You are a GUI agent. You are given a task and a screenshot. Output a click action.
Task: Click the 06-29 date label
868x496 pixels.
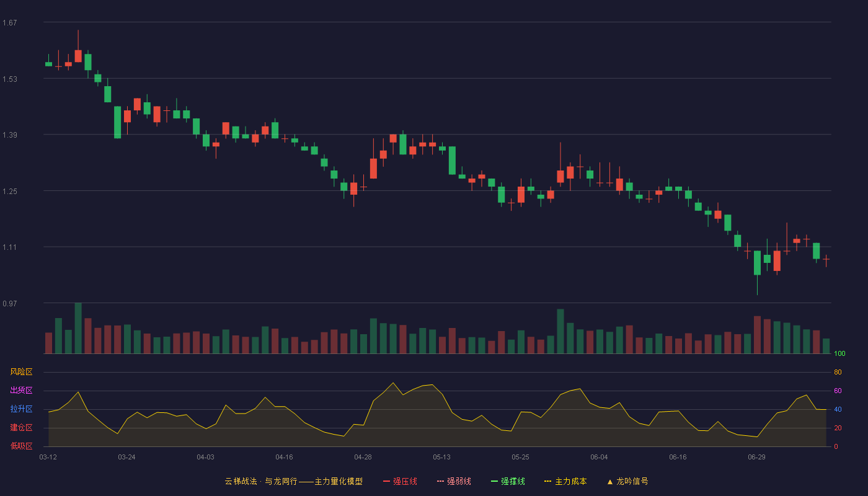click(x=756, y=457)
